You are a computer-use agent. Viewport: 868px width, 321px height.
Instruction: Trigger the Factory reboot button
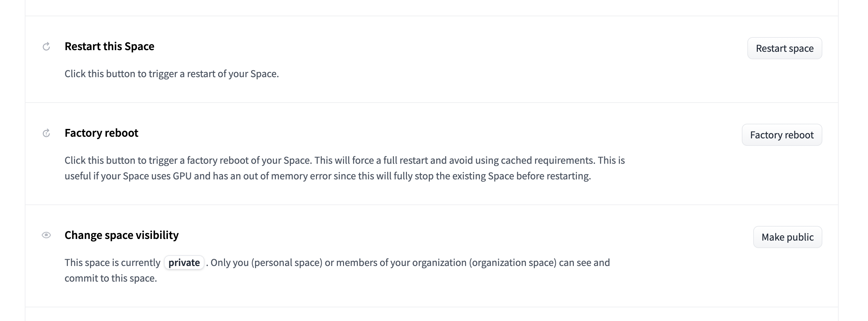782,135
